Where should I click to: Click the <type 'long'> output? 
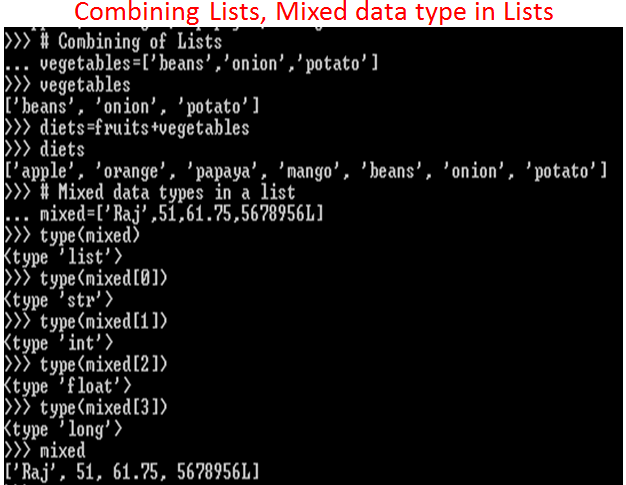click(x=63, y=430)
